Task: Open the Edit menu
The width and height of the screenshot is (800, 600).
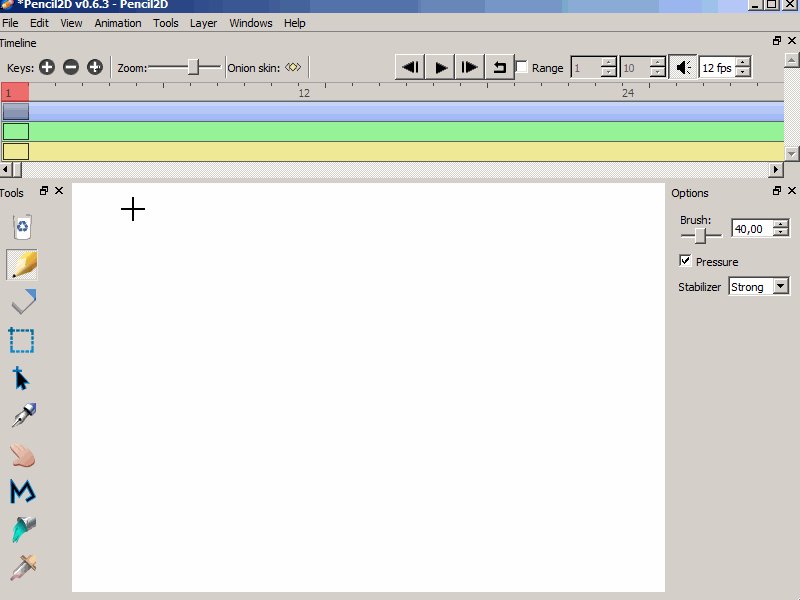Action: coord(39,23)
